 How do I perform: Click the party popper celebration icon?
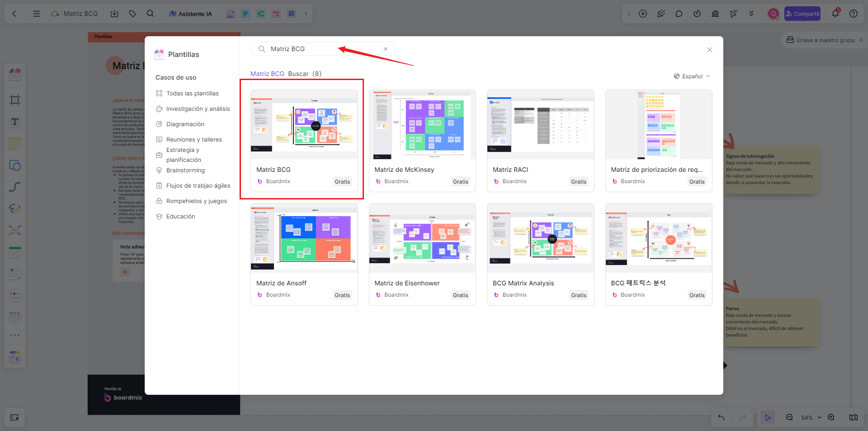coord(661,14)
